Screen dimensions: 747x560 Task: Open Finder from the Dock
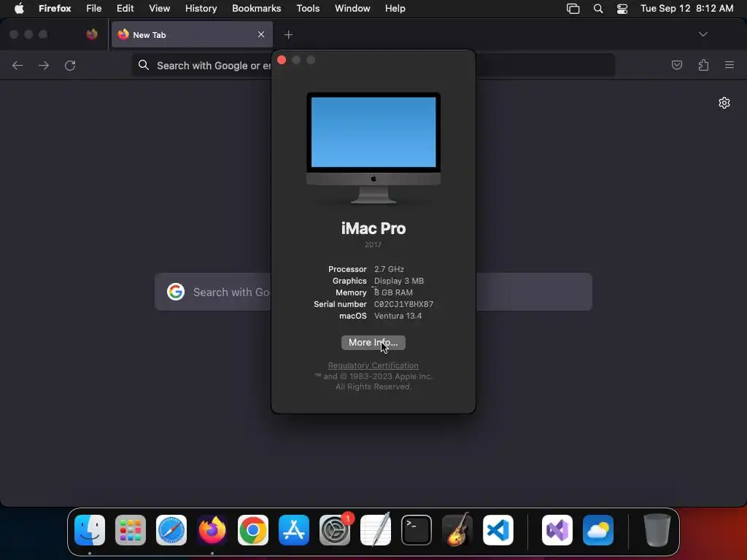click(90, 530)
